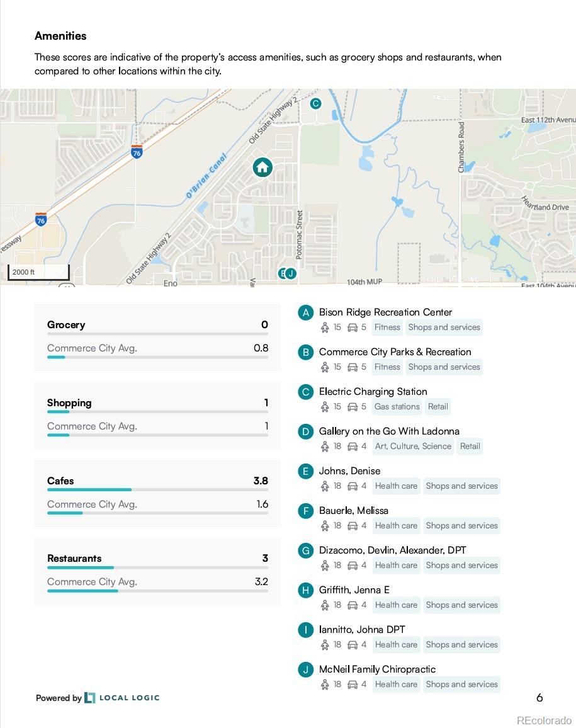
Task: Click list badge G for Dizacomo DPT
Action: click(305, 550)
